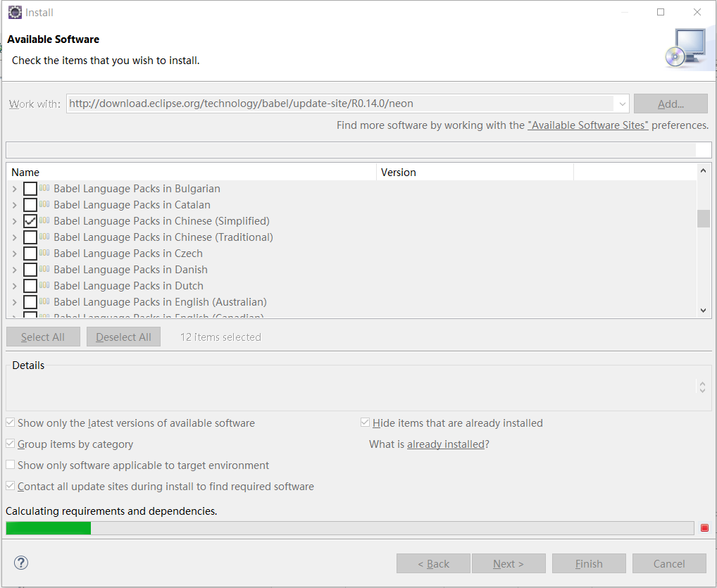Uncheck the Chinese (Simplified) language pack checkbox

pos(30,221)
